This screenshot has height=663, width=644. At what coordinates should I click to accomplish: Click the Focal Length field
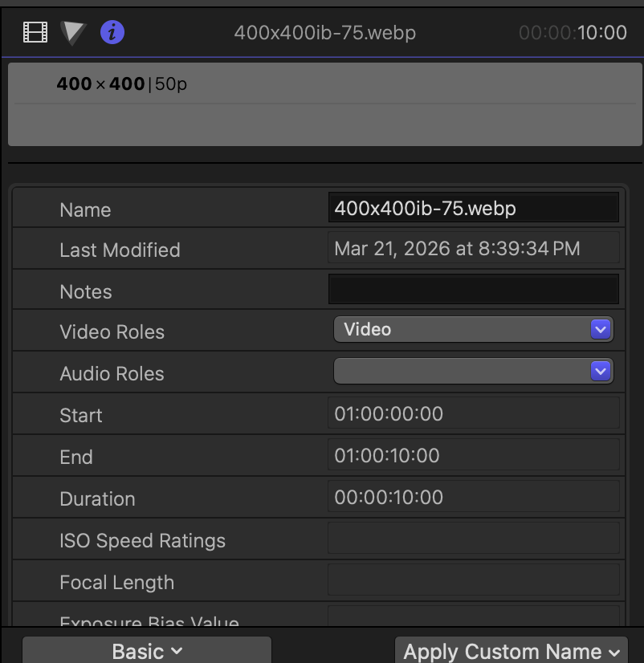coord(474,580)
